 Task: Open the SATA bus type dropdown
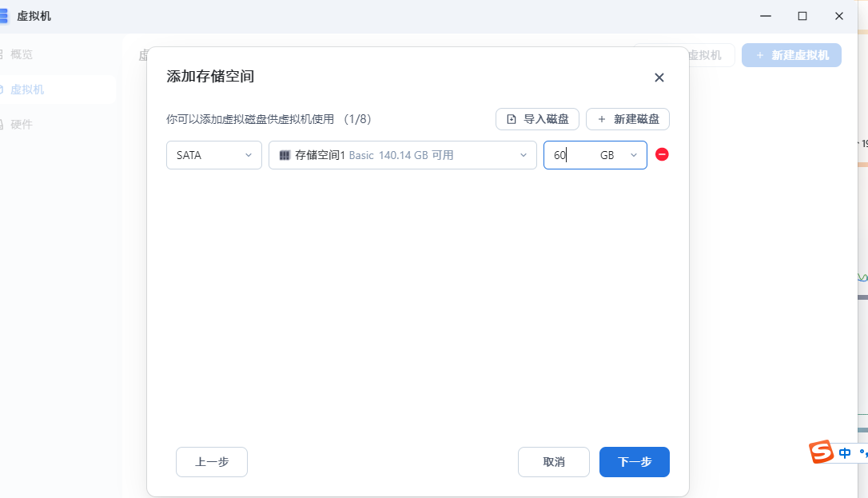tap(213, 155)
